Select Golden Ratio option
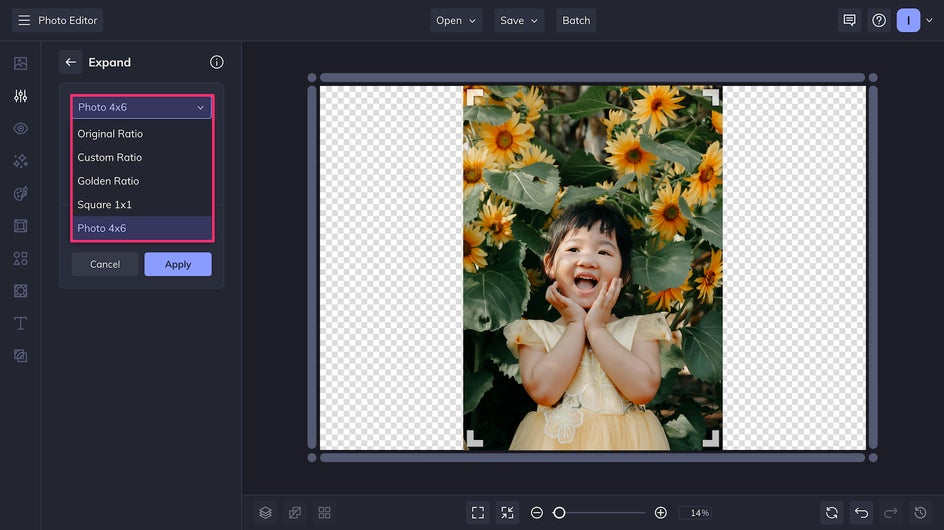The height and width of the screenshot is (530, 944). pyautogui.click(x=108, y=181)
